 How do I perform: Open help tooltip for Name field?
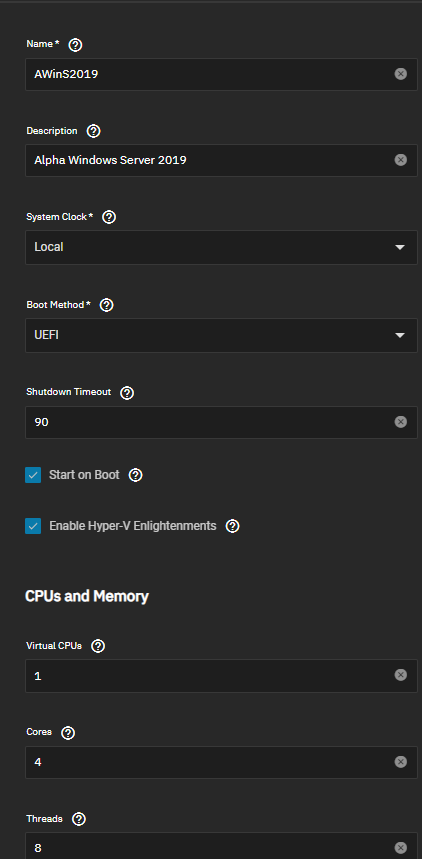(x=76, y=45)
